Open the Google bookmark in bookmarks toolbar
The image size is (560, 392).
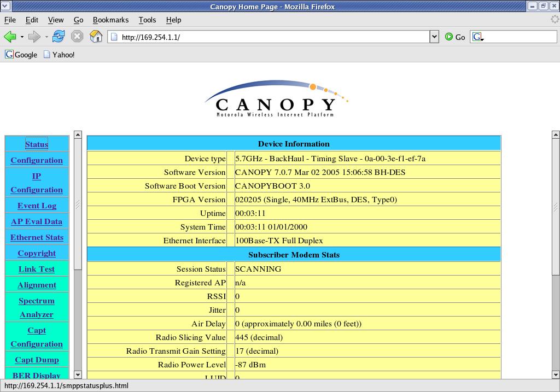21,55
